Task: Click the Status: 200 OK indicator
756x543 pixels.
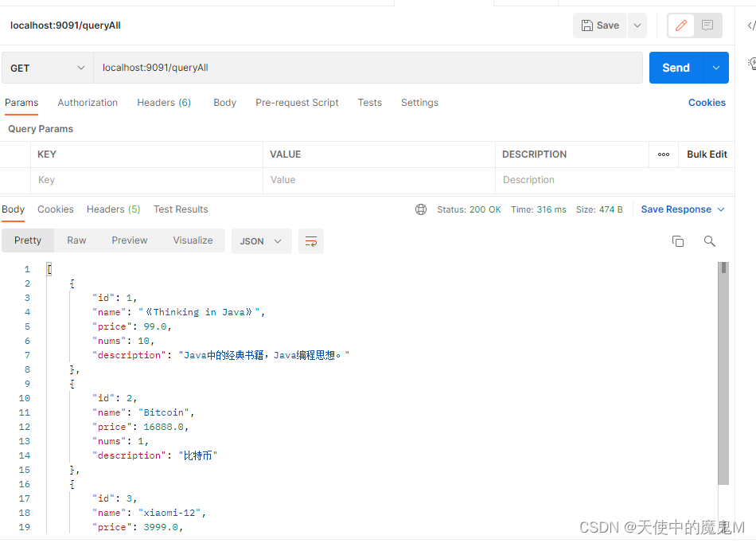Action: (469, 209)
